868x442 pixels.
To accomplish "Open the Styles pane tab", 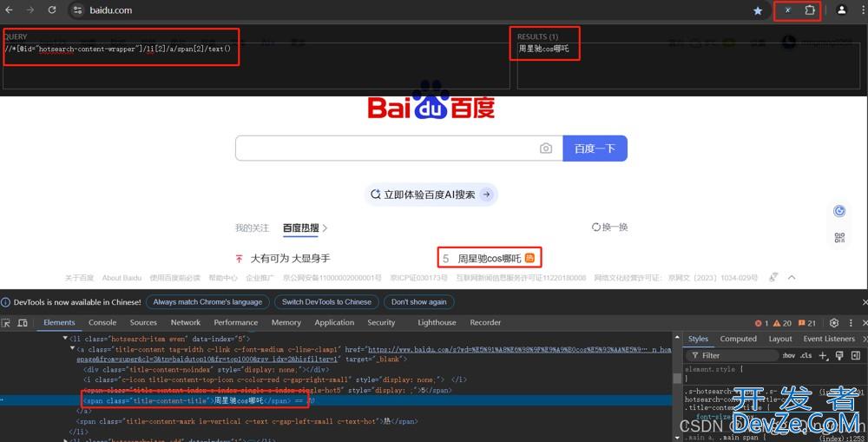I will [x=698, y=339].
